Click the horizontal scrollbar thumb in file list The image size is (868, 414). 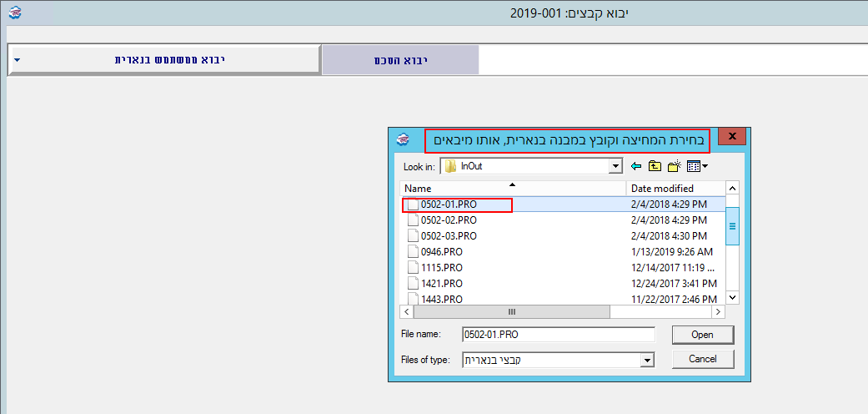click(x=511, y=311)
